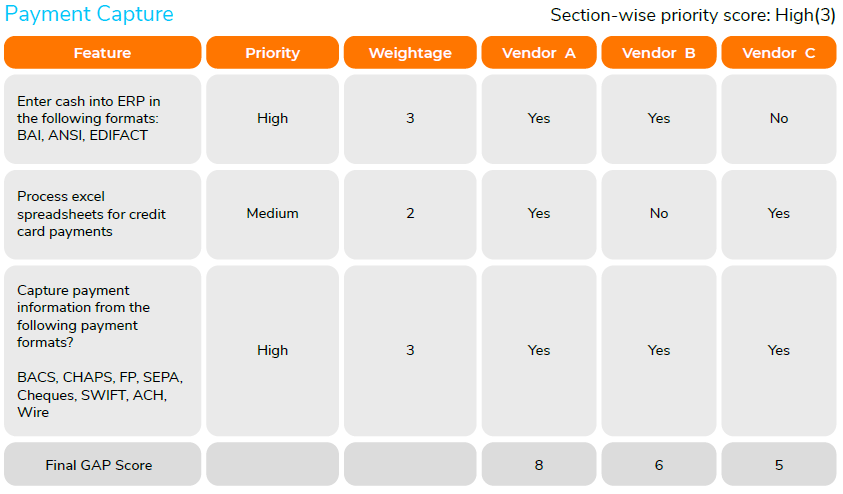This screenshot has width=843, height=494.
Task: Click Vendor A's Yes for excel spreadsheets row
Action: [x=539, y=213]
